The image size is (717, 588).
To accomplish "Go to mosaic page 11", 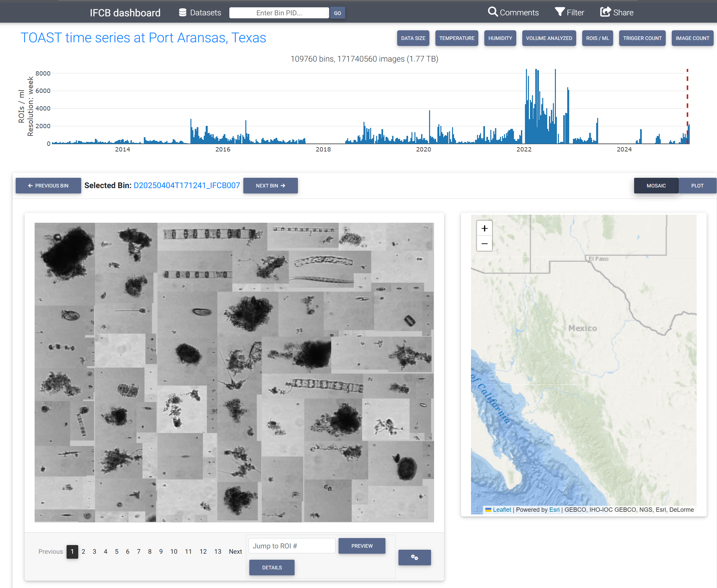I will coord(188,551).
